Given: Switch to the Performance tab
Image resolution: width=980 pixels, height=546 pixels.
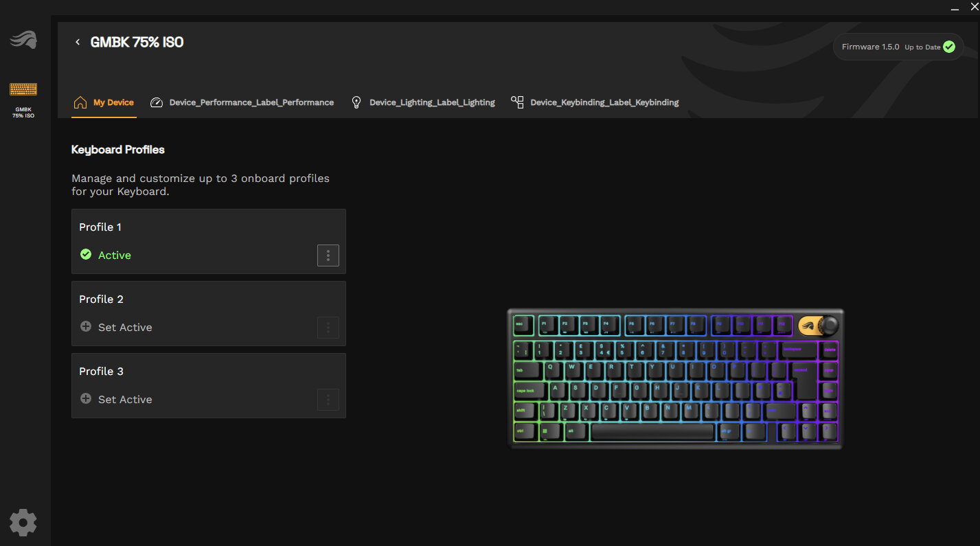Looking at the screenshot, I should click(x=251, y=102).
